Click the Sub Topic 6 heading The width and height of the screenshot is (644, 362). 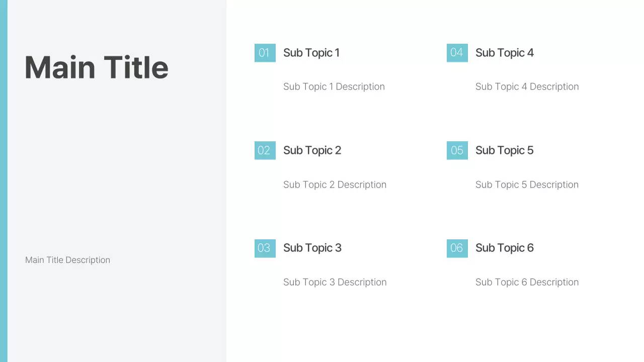504,248
